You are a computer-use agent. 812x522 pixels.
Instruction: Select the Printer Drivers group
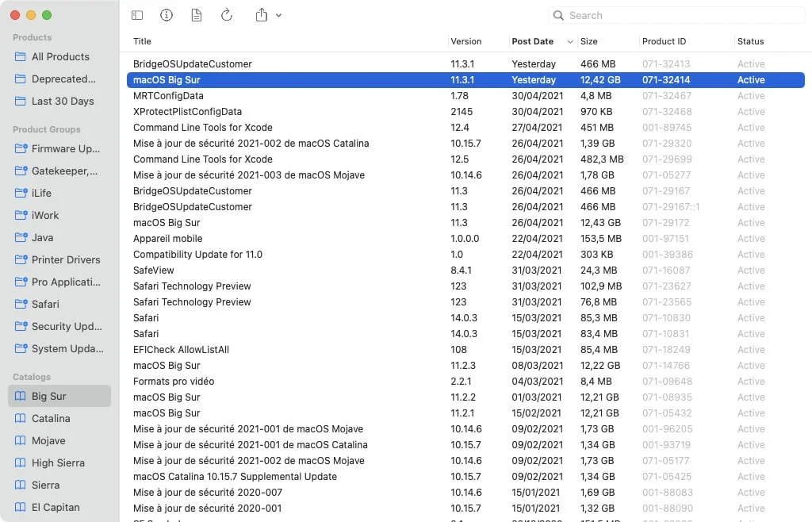(66, 259)
